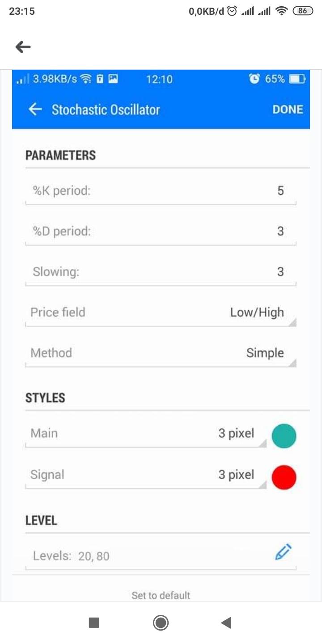Image resolution: width=322 pixels, height=644 pixels.
Task: Expand Signal line width dropdown
Action: [237, 475]
